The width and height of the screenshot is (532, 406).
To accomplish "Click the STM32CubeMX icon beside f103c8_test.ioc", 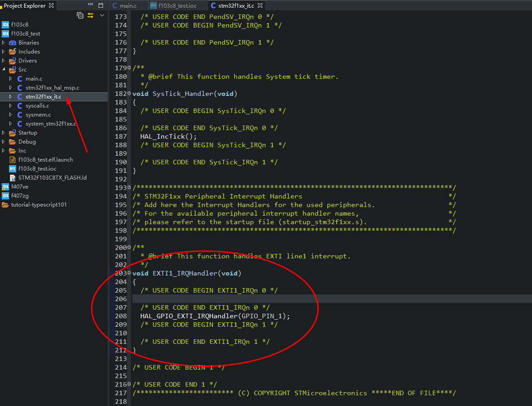I will tap(14, 168).
